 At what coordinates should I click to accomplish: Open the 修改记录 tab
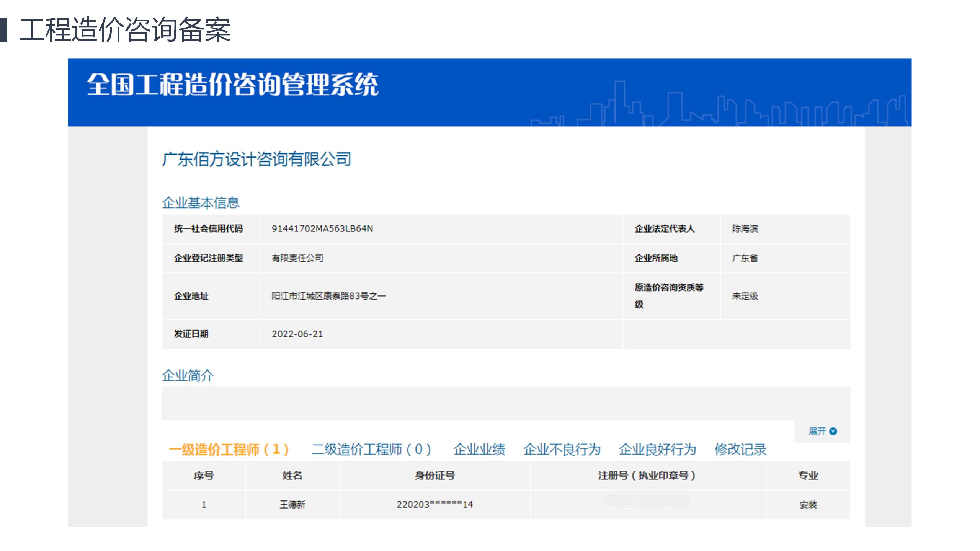[740, 449]
